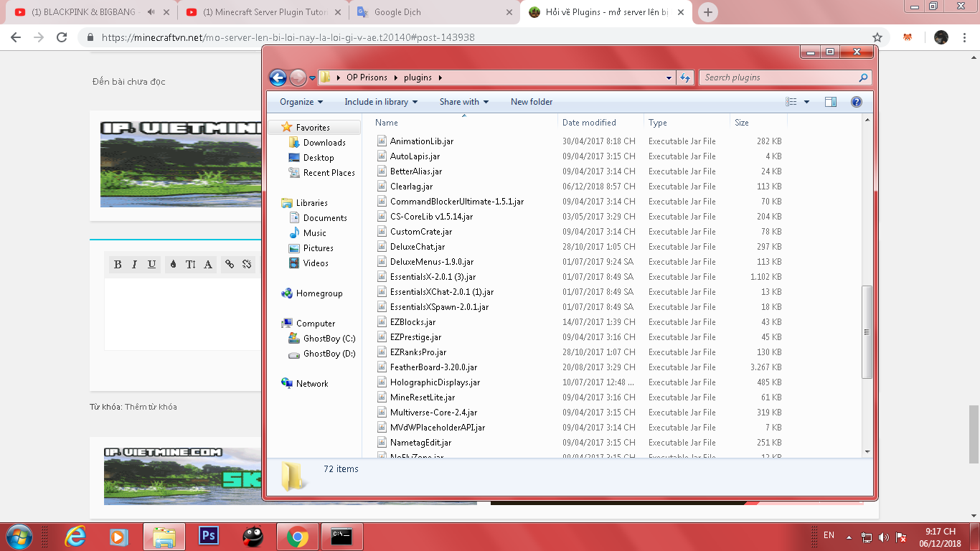Click the insert link icon in editor
The image size is (980, 551).
coord(230,264)
